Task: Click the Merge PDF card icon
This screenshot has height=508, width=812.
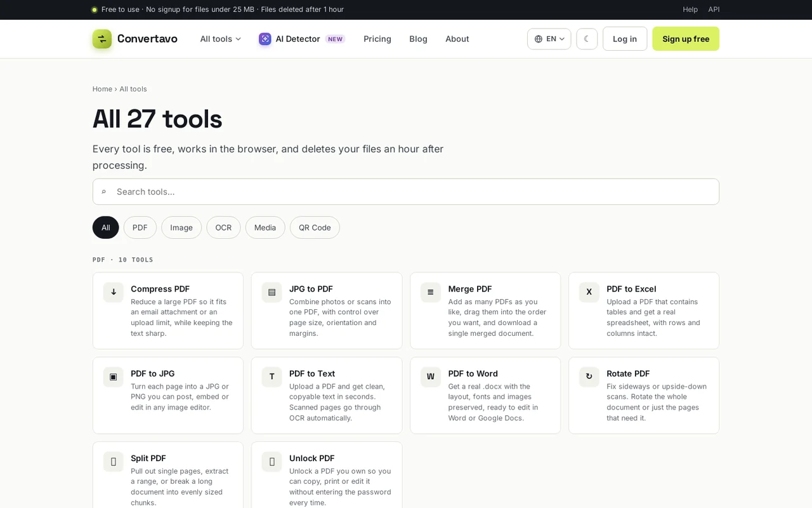Action: coord(431,292)
